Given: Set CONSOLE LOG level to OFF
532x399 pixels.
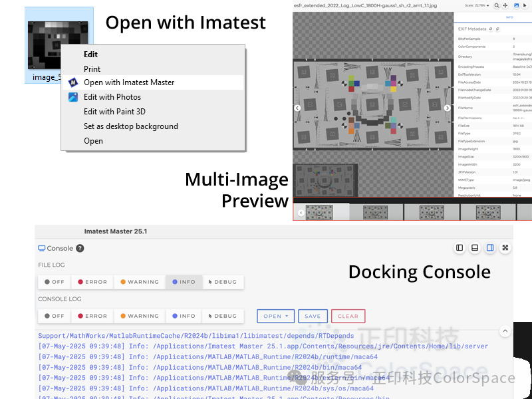Looking at the screenshot, I should pos(55,316).
